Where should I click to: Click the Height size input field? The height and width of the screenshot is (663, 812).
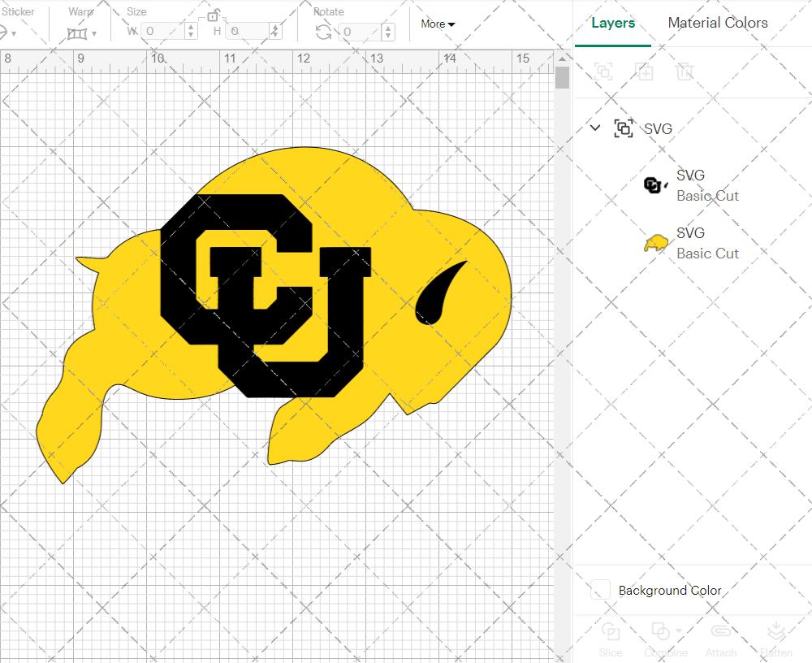click(248, 31)
